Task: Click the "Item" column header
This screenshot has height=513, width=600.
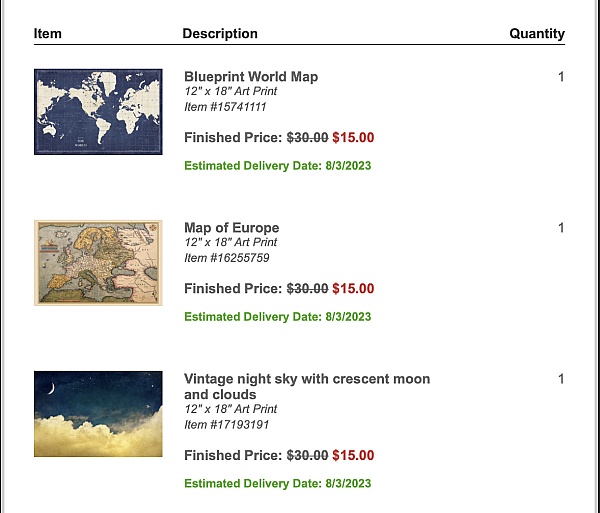Action: 48,34
